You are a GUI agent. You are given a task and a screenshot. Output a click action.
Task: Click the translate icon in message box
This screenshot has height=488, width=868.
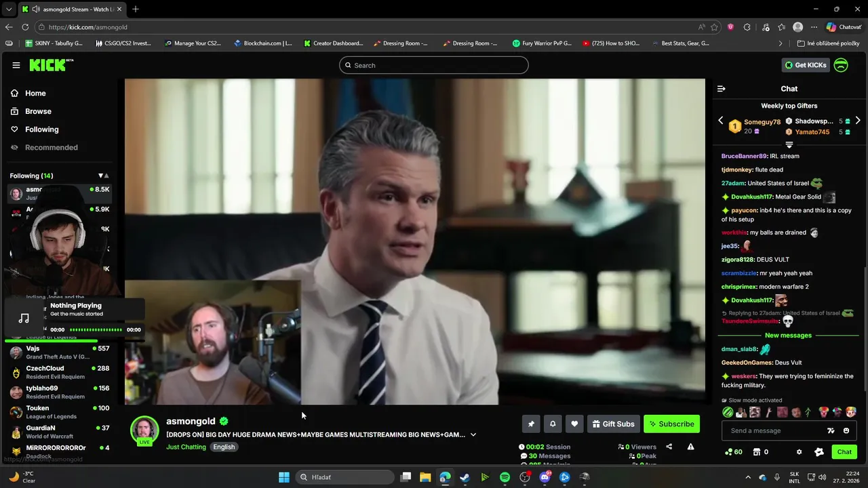[x=831, y=430]
